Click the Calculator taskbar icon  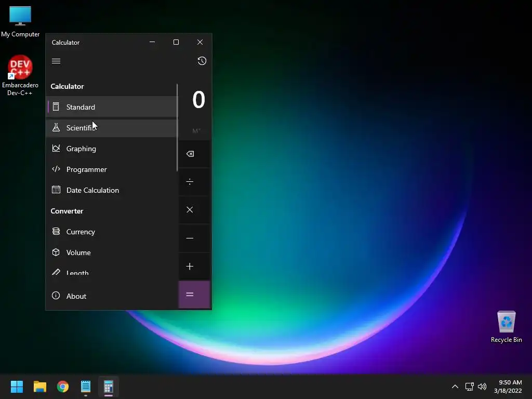click(109, 387)
